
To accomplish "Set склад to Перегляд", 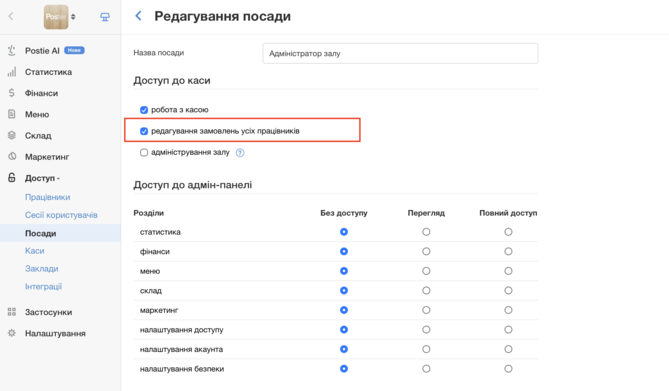I will [426, 291].
